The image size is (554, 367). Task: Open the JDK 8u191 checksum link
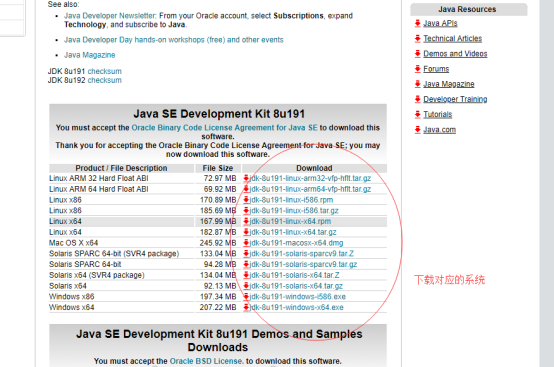105,71
